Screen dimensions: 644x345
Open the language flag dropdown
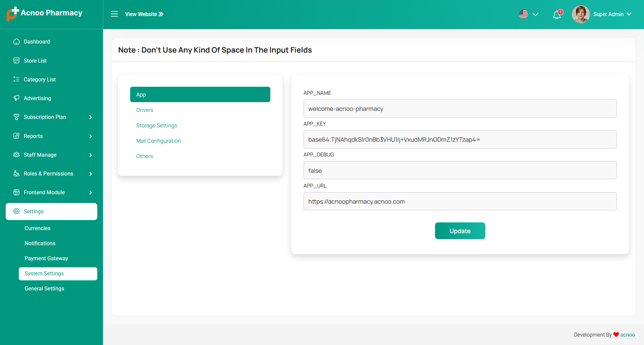(528, 14)
